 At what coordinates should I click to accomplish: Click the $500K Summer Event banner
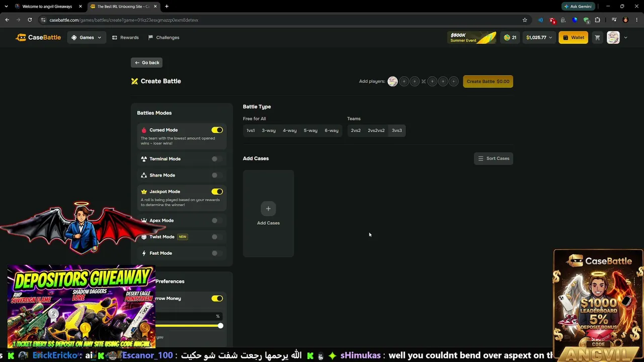tap(472, 38)
